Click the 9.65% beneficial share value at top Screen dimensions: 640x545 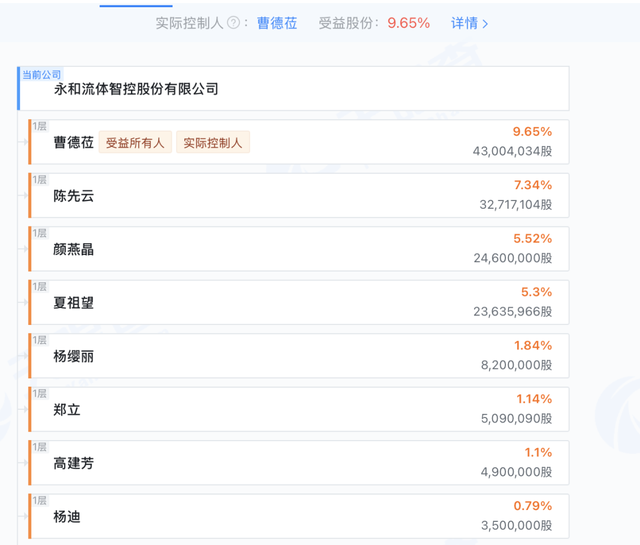point(408,23)
